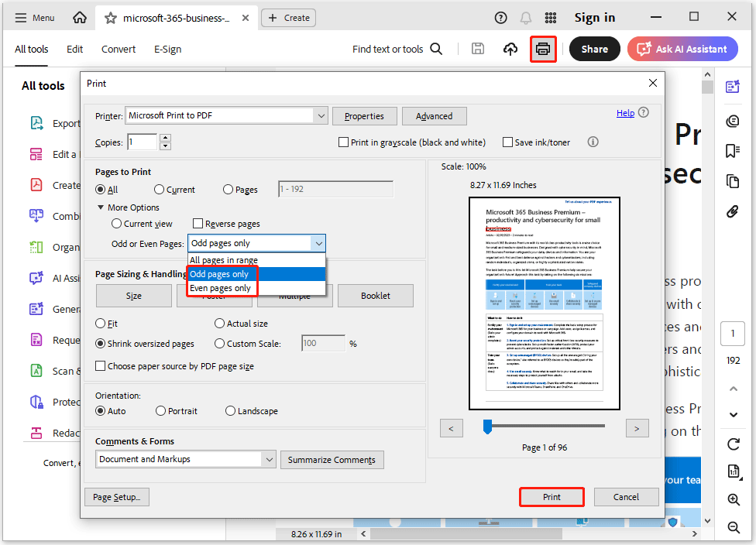
Task: Open the page thumbnails panel icon
Action: pyautogui.click(x=733, y=181)
